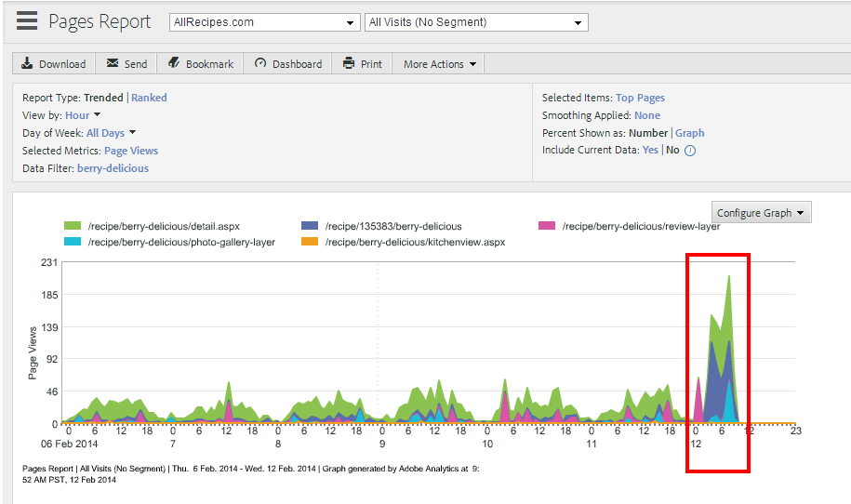Open the hamburger menu icon
Image resolution: width=851 pixels, height=504 pixels.
coord(27,21)
